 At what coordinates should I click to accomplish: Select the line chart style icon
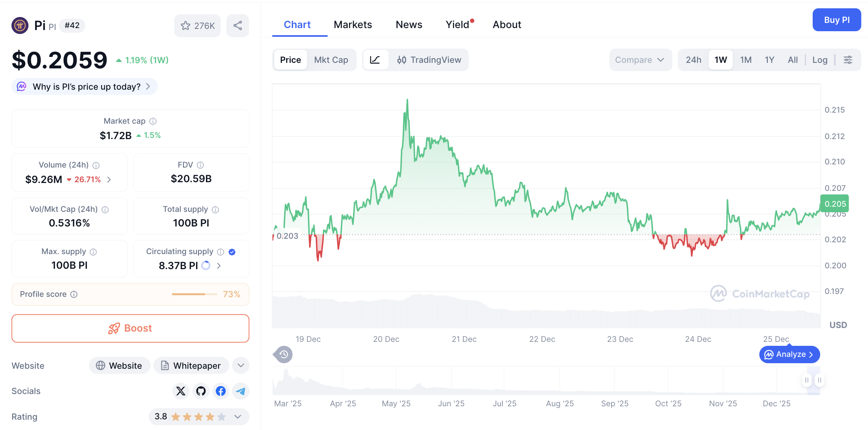(x=375, y=60)
